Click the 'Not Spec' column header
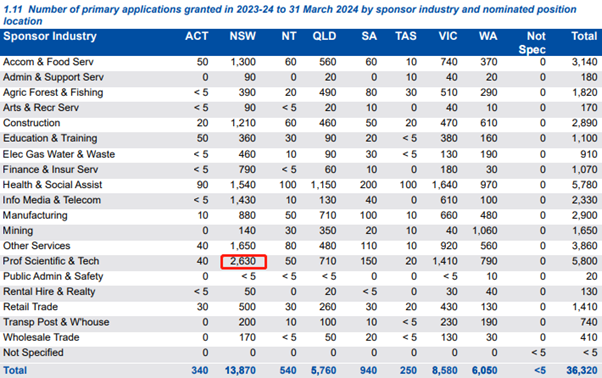This screenshot has height=378, width=602. (x=532, y=43)
